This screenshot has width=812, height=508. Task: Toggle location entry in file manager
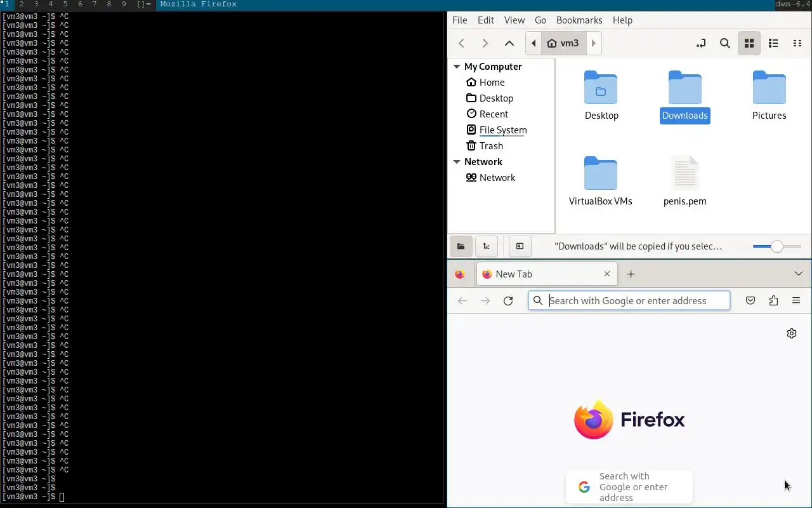pyautogui.click(x=700, y=43)
